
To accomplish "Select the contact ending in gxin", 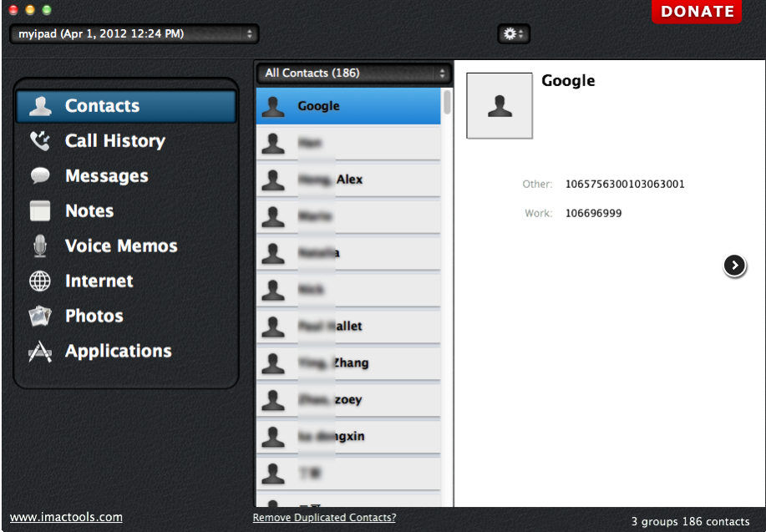I will click(348, 436).
